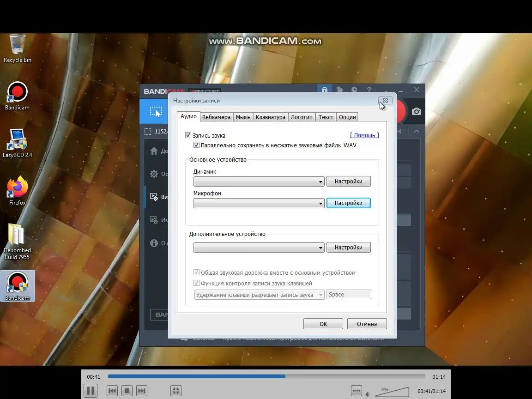Open the Удержание клавиши разрешает запись звука dropdown
Screen dimensions: 532x399
coord(259,295)
